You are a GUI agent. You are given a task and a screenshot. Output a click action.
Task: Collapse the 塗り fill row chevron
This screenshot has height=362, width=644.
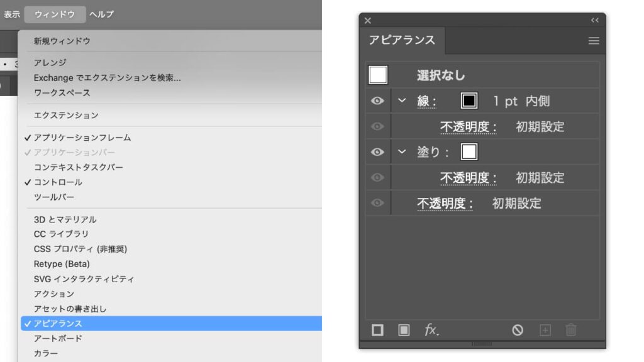tap(402, 152)
